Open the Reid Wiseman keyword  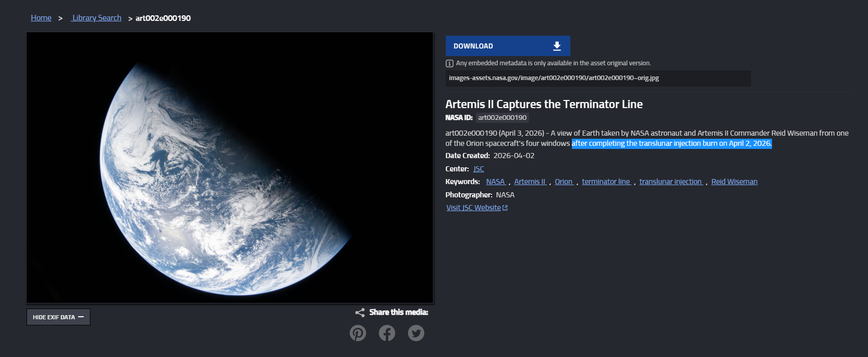pos(734,182)
